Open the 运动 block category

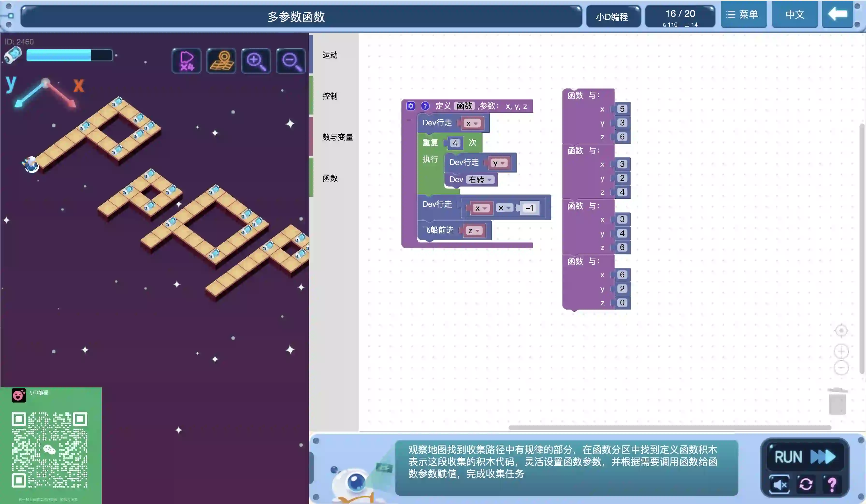pyautogui.click(x=330, y=55)
